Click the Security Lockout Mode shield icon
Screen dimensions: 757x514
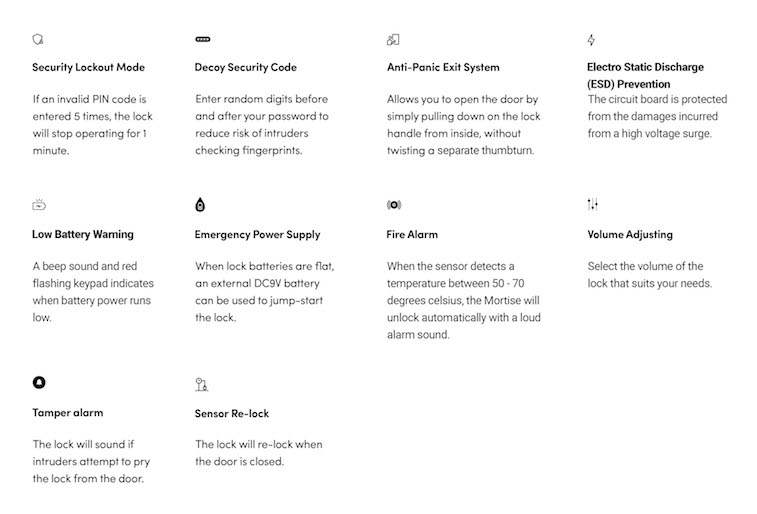click(38, 40)
